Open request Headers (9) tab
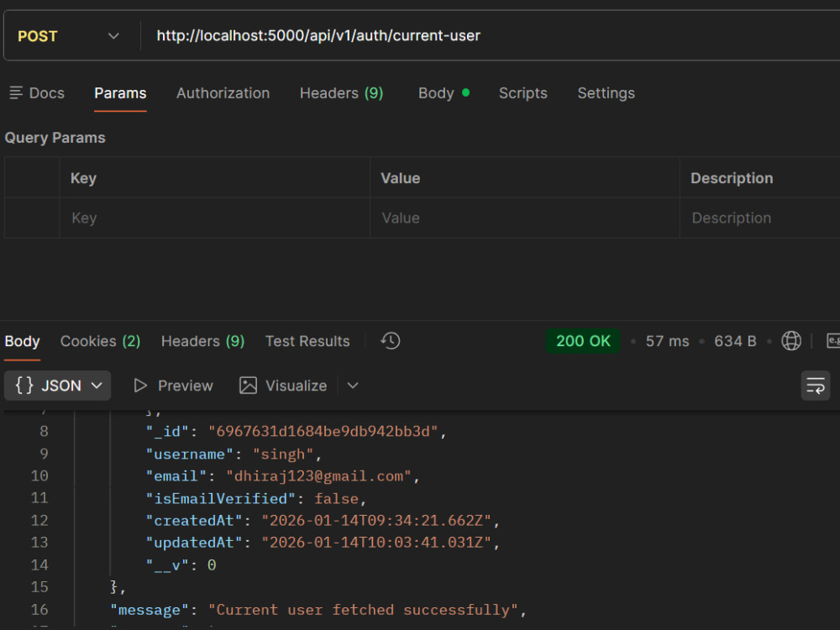 point(341,93)
